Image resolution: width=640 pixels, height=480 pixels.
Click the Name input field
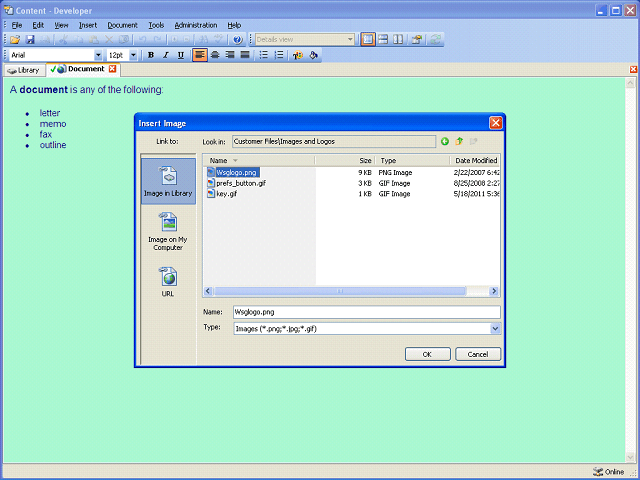pos(367,312)
